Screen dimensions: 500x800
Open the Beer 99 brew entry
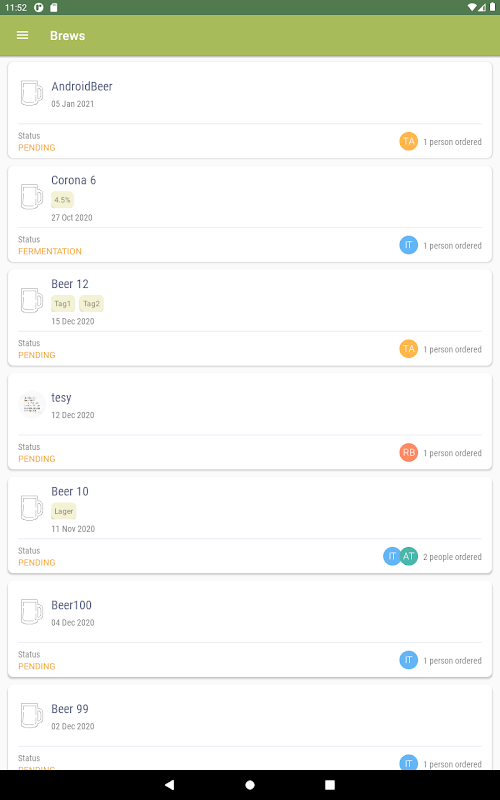point(250,727)
